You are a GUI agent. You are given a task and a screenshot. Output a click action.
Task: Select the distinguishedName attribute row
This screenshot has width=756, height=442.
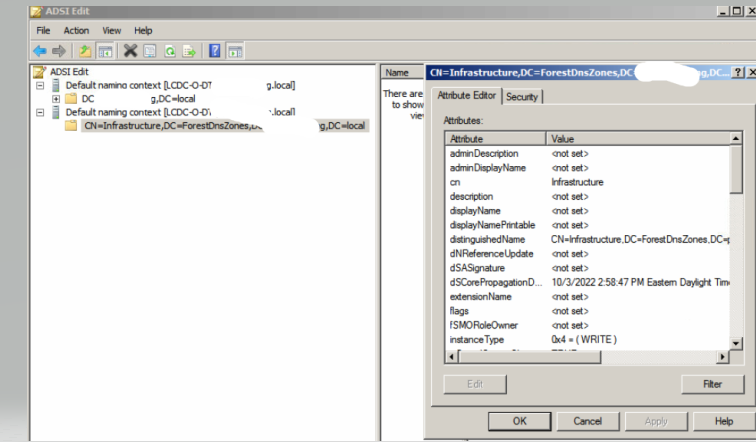[x=587, y=239]
